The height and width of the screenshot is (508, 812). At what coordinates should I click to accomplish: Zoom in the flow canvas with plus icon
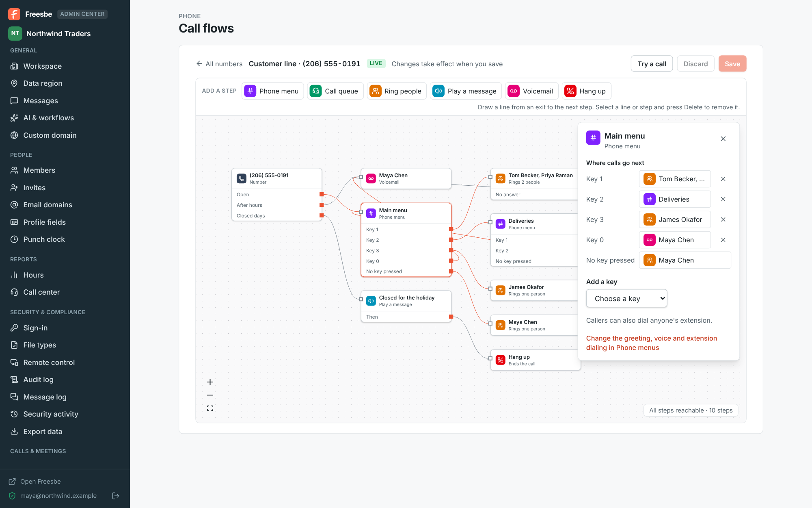point(210,382)
